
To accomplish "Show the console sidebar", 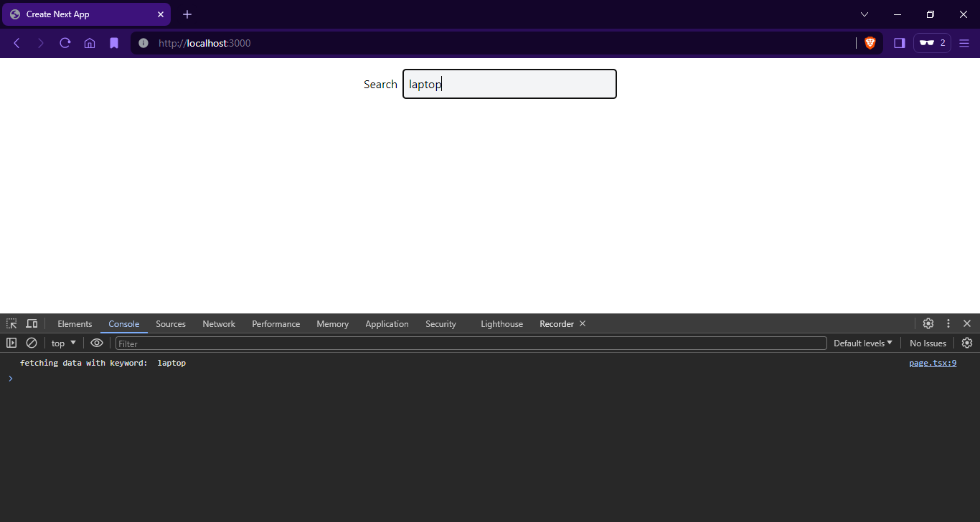I will pos(11,343).
